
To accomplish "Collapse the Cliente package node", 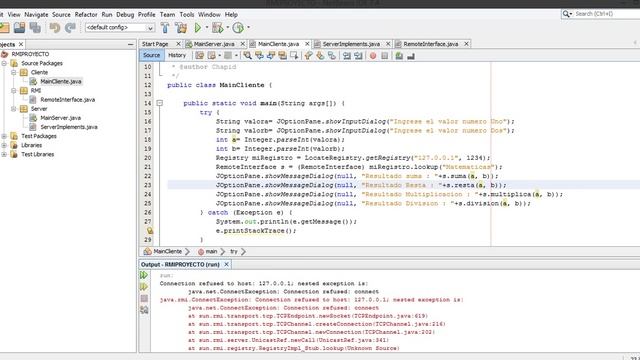I will point(13,72).
